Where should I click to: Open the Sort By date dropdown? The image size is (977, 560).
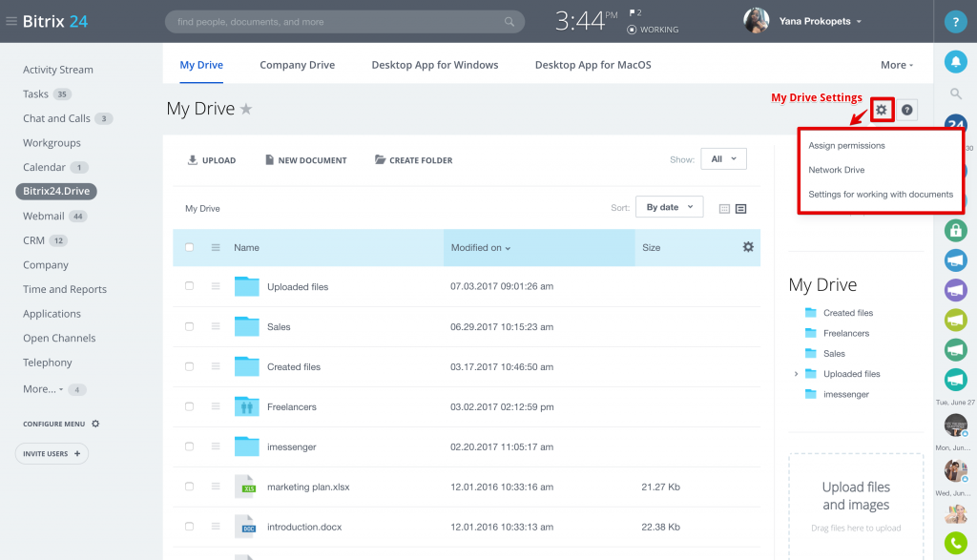[669, 207]
